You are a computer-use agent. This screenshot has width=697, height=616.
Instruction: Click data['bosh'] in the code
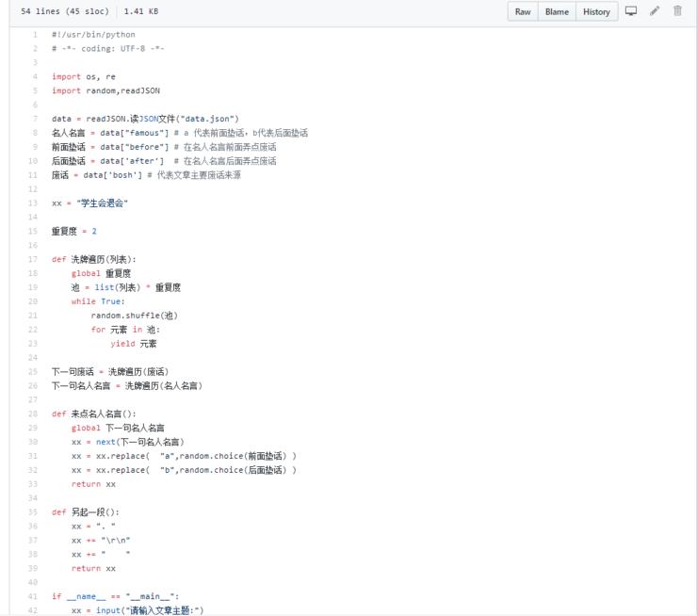pos(113,175)
